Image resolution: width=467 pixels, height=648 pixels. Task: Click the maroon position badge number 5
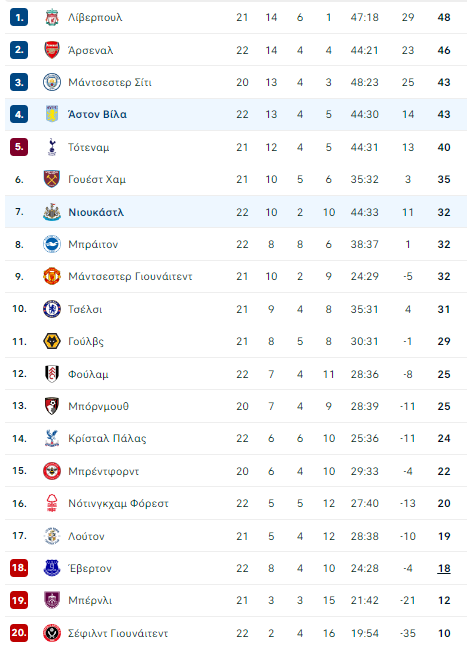pyautogui.click(x=19, y=147)
